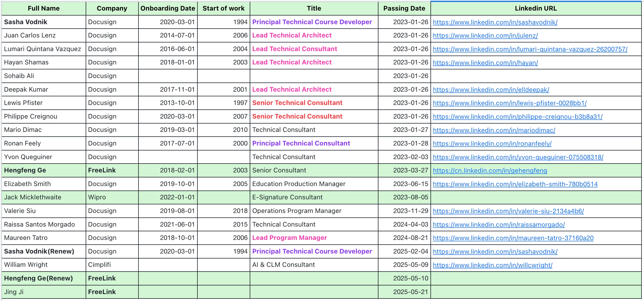The image size is (644, 301).
Task: Select the Start of work header
Action: tap(224, 8)
